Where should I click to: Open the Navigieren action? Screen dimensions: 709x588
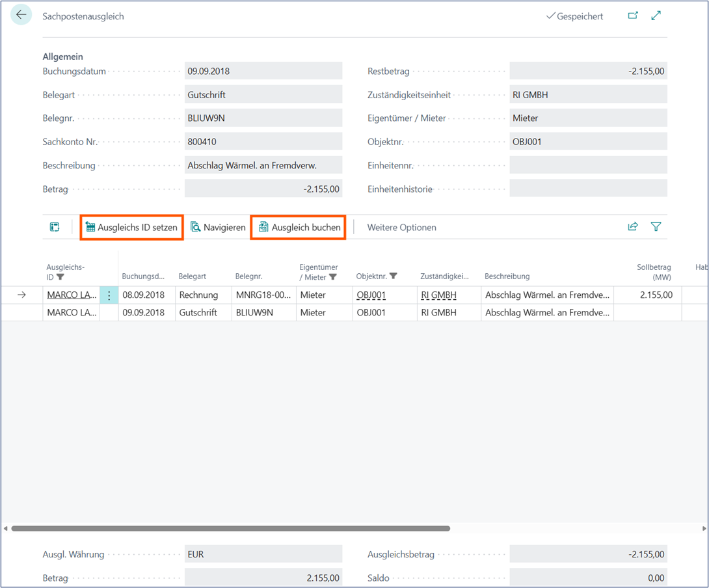tap(218, 228)
